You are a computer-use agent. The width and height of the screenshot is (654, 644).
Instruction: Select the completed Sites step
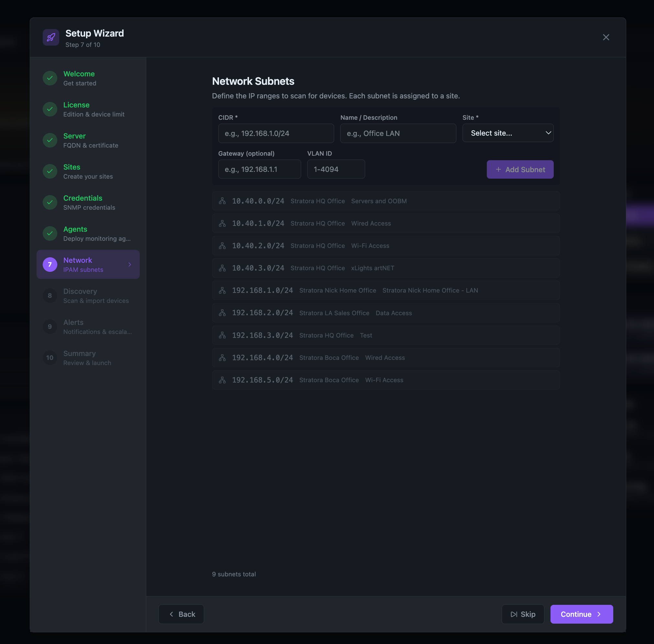click(88, 171)
